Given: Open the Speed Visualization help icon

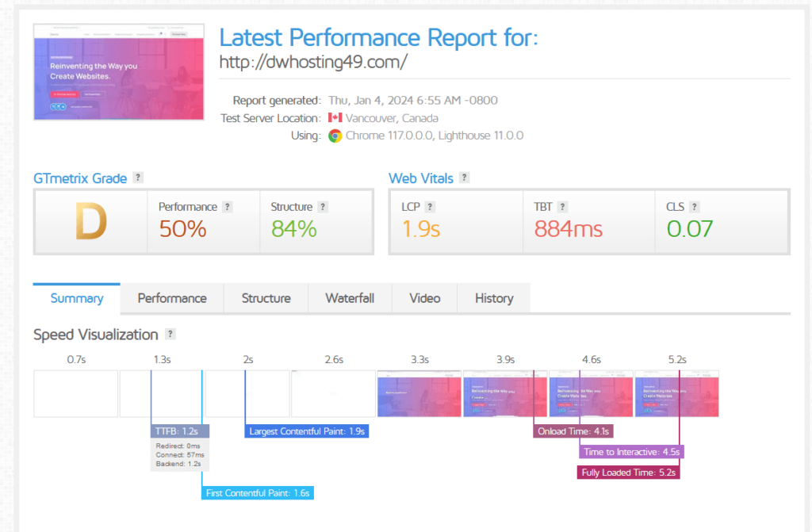Looking at the screenshot, I should tap(170, 334).
